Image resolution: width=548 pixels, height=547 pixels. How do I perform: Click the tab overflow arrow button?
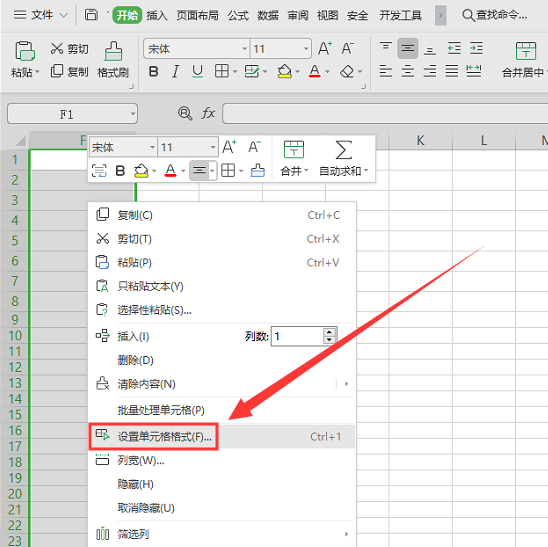pos(440,15)
